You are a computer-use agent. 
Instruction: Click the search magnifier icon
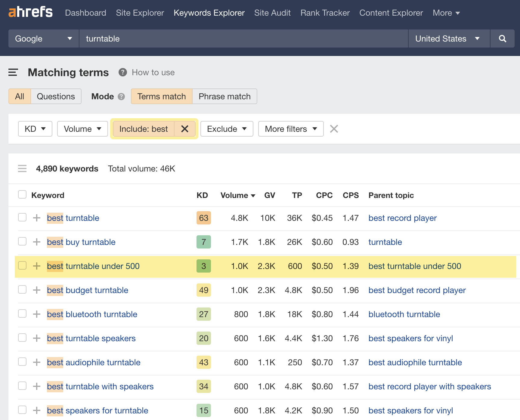tap(502, 39)
